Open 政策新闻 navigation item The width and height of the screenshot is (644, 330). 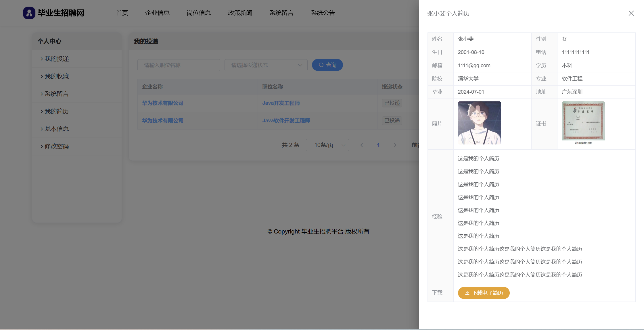click(x=240, y=13)
